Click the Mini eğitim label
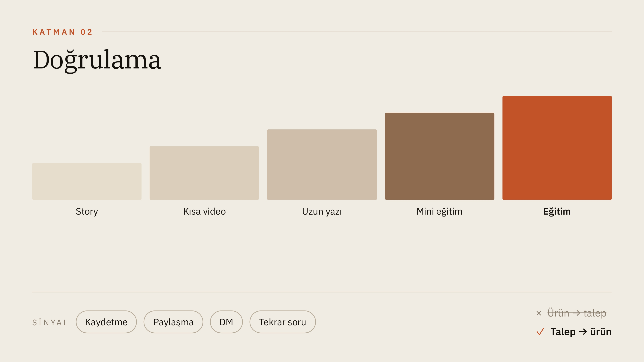Screen dimensions: 644x362 439,211
